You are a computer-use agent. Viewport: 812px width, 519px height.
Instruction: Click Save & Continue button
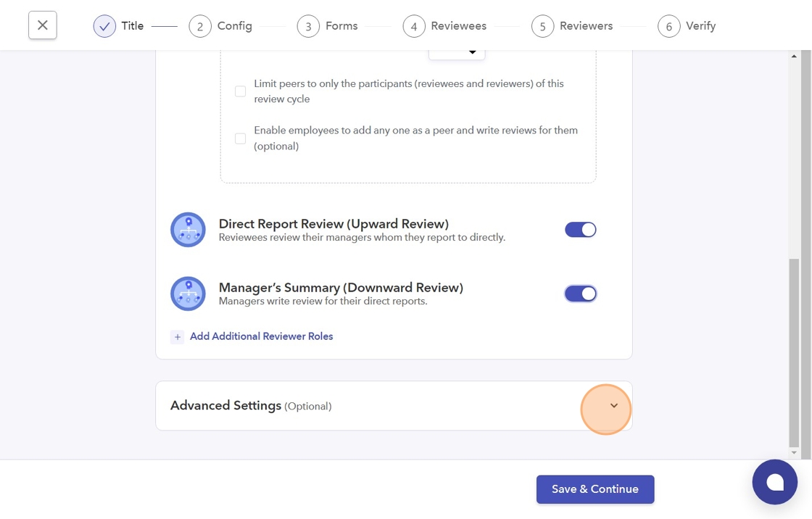point(595,489)
